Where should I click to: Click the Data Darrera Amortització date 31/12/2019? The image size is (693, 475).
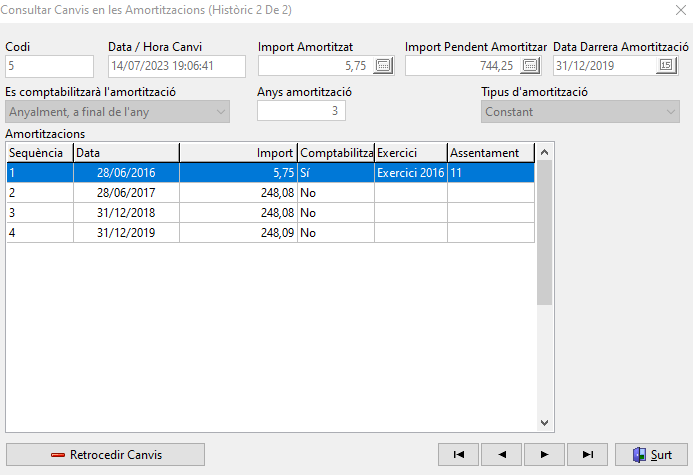coord(585,66)
